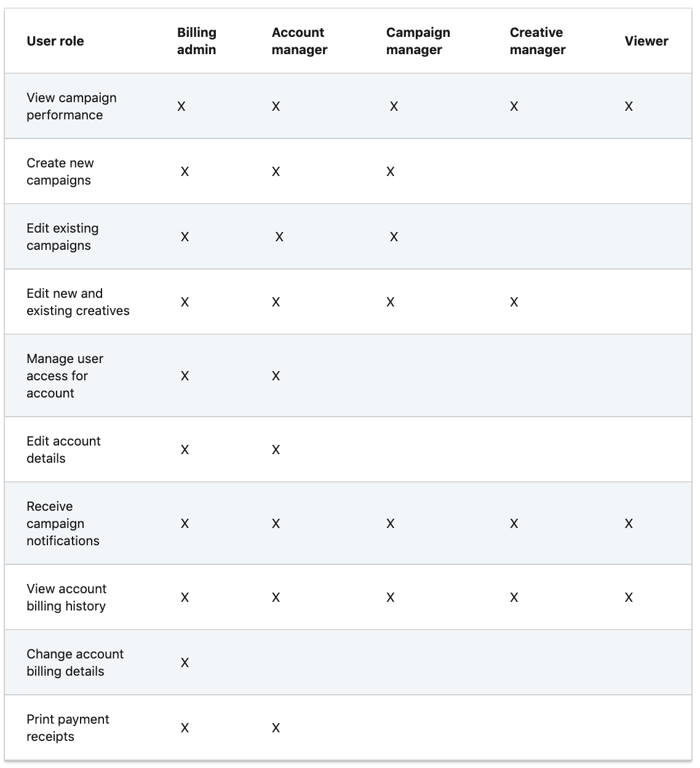The height and width of the screenshot is (768, 700).
Task: Click Viewer's X for View account billing history
Action: 629,598
